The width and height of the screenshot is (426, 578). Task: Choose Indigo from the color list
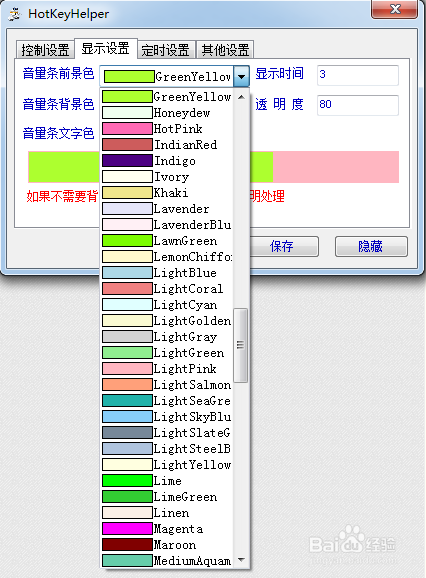167,161
